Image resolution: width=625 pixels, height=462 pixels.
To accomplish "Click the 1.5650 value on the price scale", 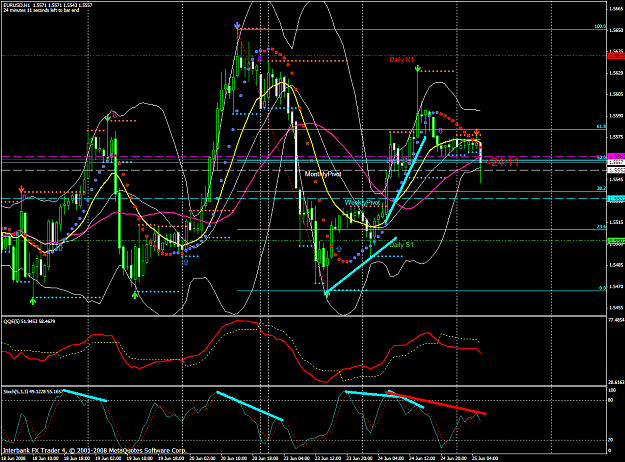I will pyautogui.click(x=617, y=30).
